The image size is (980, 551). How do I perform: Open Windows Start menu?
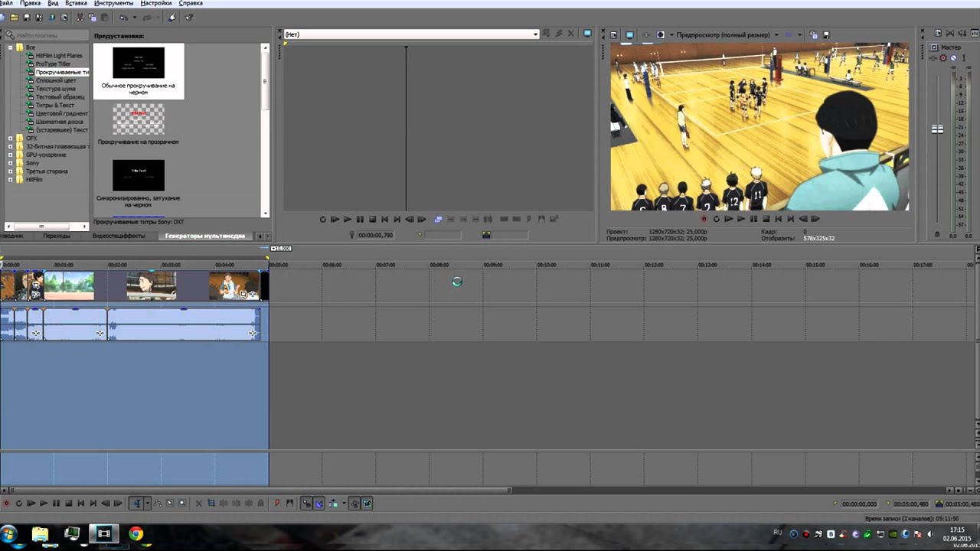(9, 533)
